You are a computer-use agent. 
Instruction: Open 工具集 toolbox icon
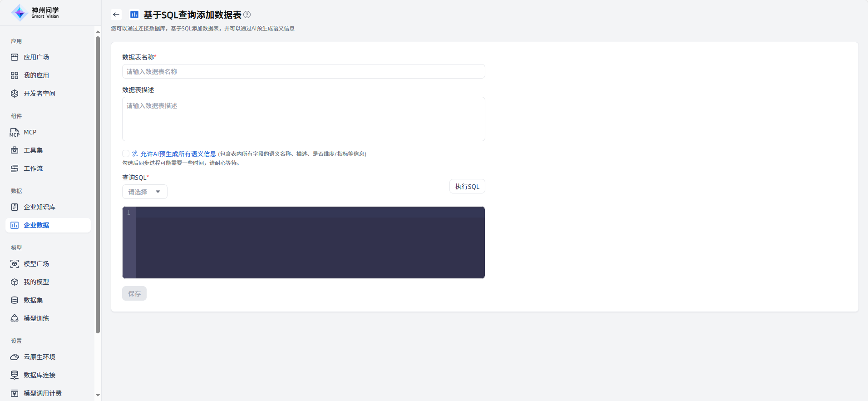point(15,150)
